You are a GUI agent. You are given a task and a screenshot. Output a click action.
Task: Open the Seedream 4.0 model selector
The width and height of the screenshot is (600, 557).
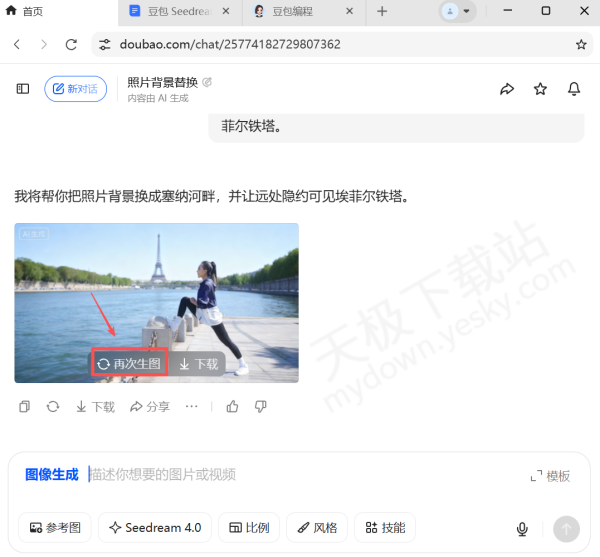click(x=155, y=528)
